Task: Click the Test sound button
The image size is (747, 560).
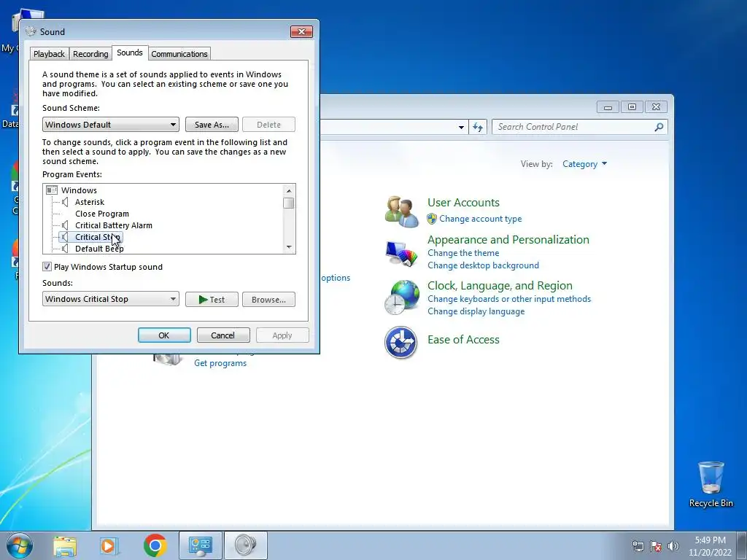Action: point(212,300)
